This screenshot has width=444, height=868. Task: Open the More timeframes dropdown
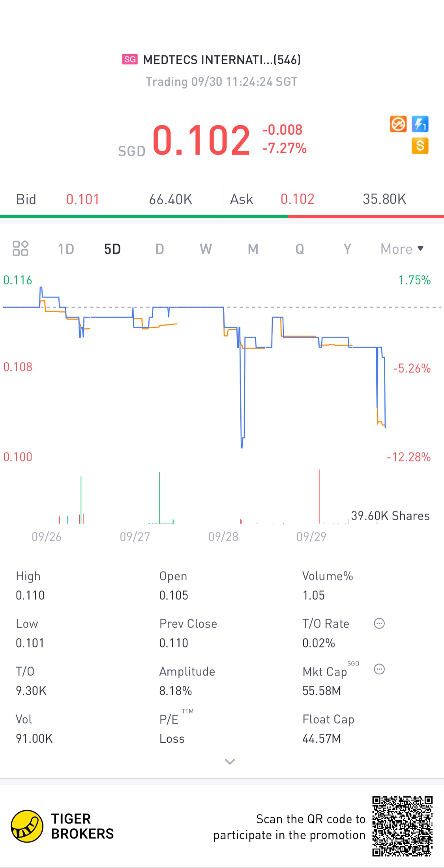coord(402,249)
